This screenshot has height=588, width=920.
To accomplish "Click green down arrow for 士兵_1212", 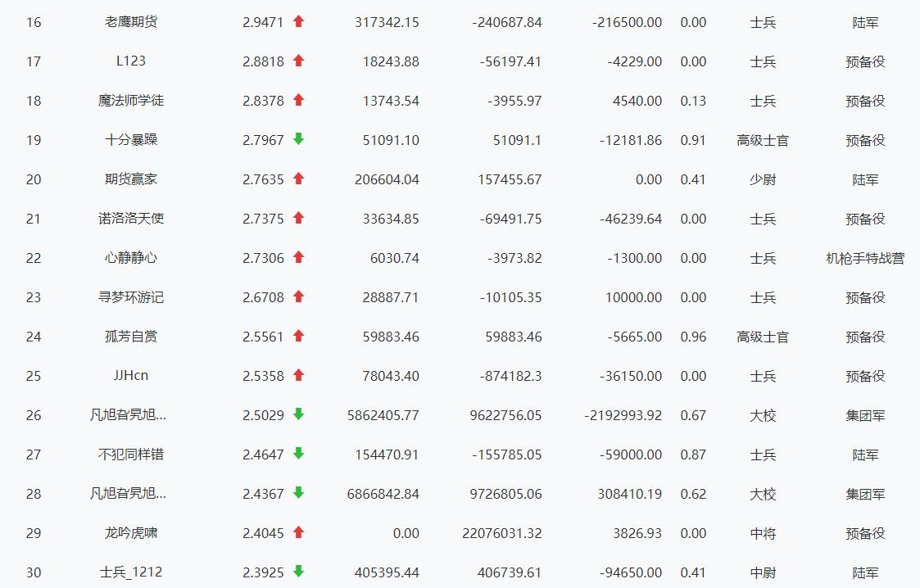I will [298, 572].
